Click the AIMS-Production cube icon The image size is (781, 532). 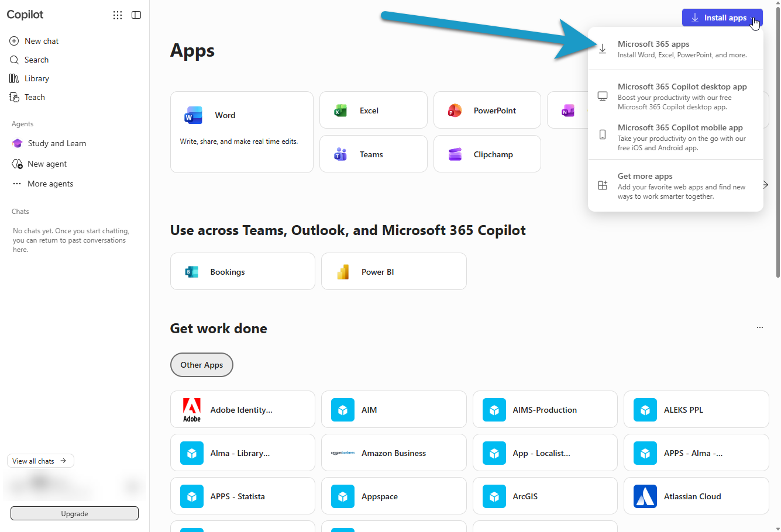[494, 410]
